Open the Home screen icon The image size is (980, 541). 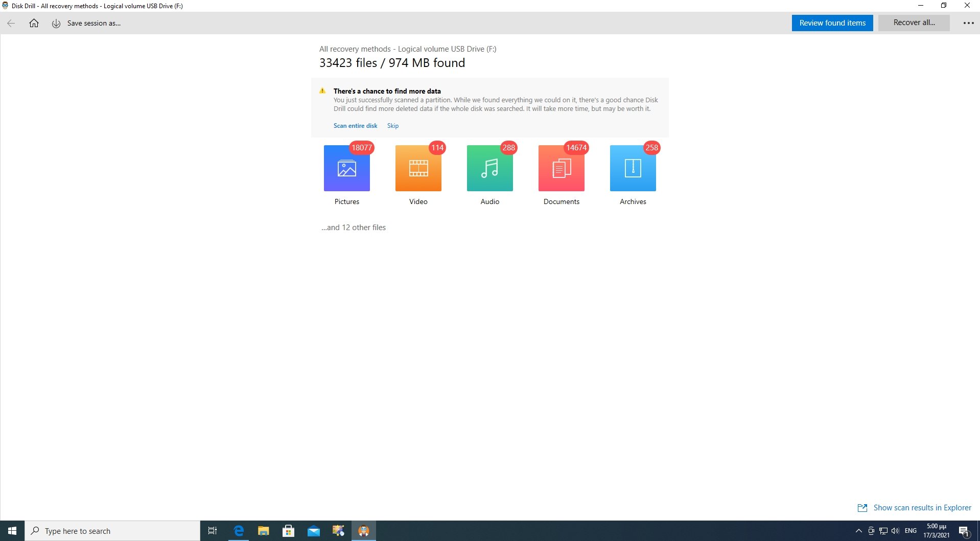(34, 23)
